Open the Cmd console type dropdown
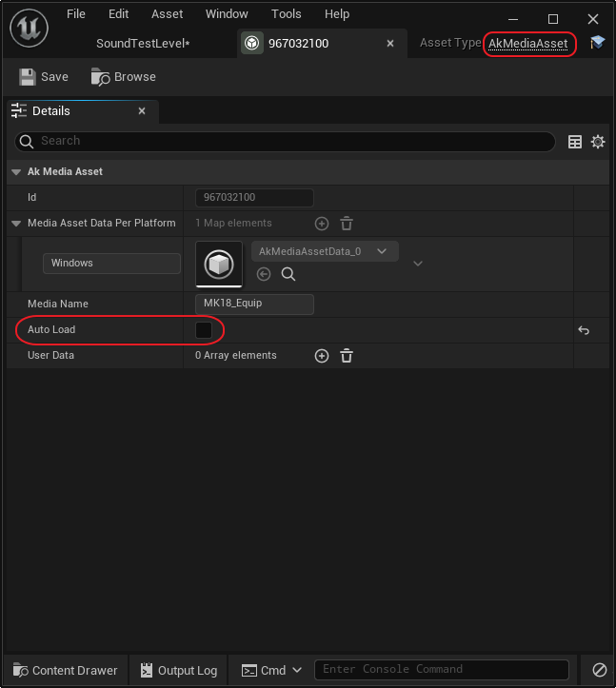The width and height of the screenshot is (616, 688). 272,671
